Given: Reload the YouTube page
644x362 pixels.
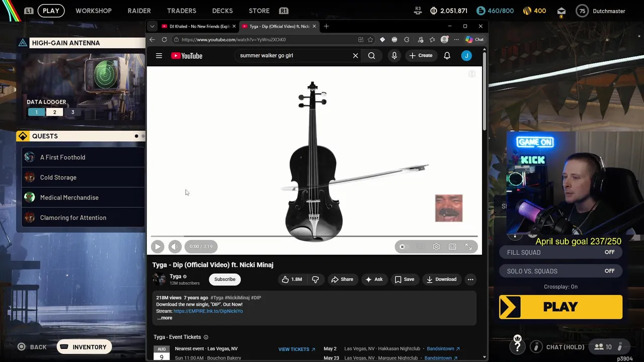Looking at the screenshot, I should click(x=164, y=40).
